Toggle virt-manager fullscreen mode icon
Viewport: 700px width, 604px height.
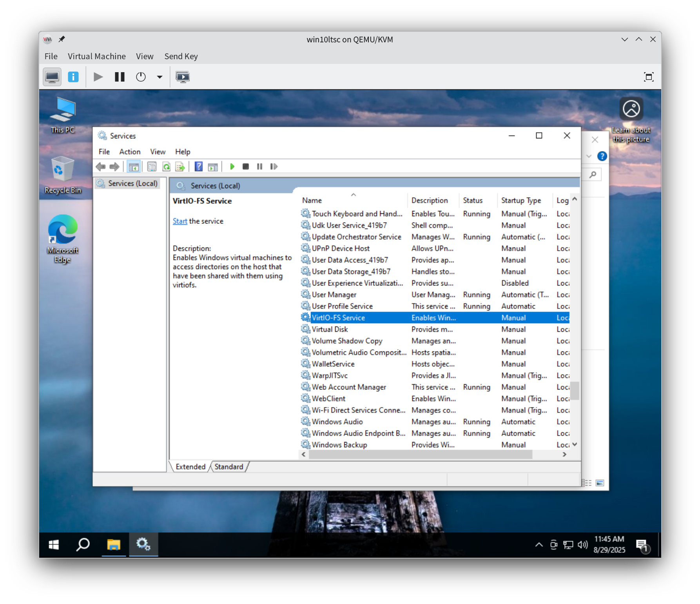[x=649, y=77]
